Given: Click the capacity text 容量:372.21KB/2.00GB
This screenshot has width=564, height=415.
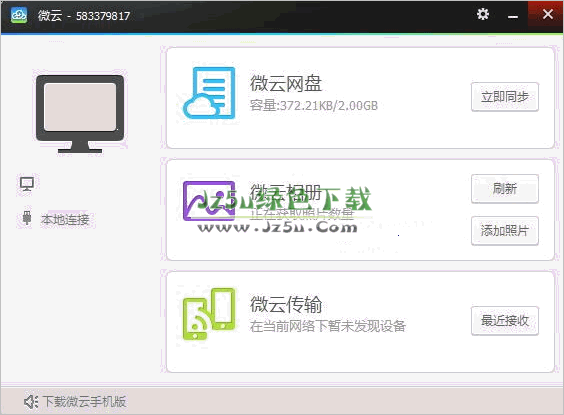Looking at the screenshot, I should point(314,106).
